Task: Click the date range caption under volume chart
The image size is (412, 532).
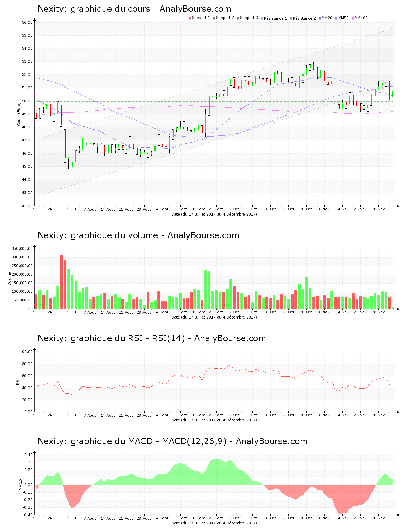Action: click(x=214, y=317)
